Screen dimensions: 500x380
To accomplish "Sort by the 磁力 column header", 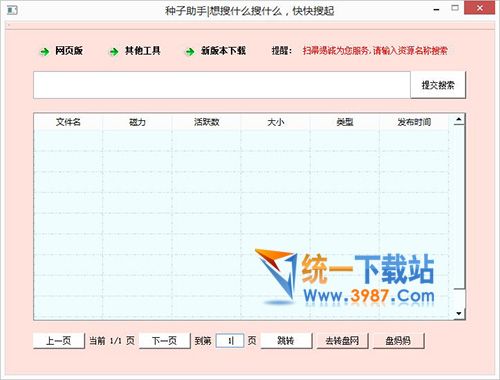I will point(137,122).
